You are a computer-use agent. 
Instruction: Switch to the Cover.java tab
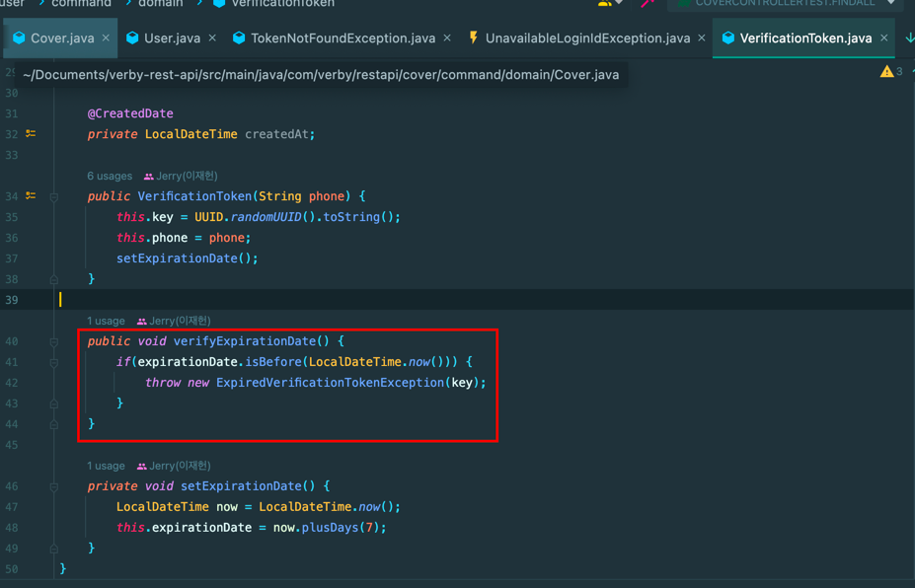62,37
